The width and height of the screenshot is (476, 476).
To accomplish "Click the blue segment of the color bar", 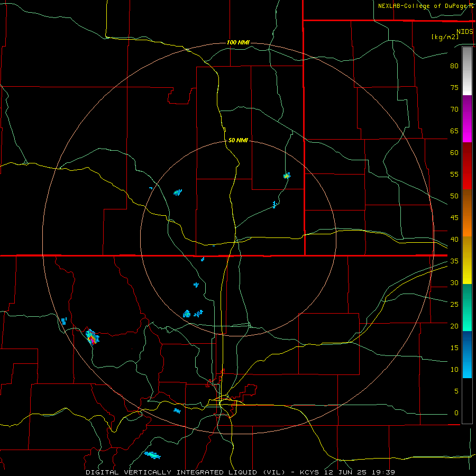I will point(467,354).
